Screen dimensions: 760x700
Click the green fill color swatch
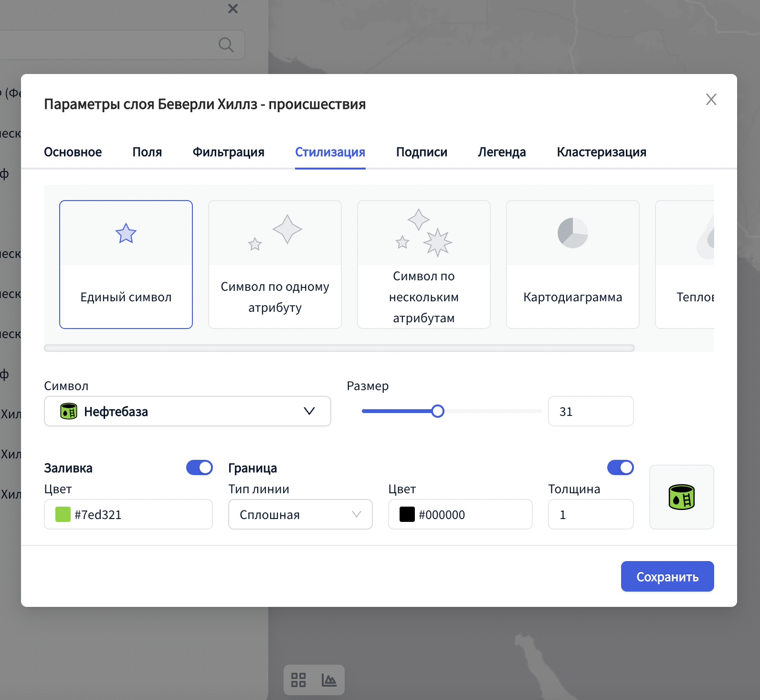point(63,514)
